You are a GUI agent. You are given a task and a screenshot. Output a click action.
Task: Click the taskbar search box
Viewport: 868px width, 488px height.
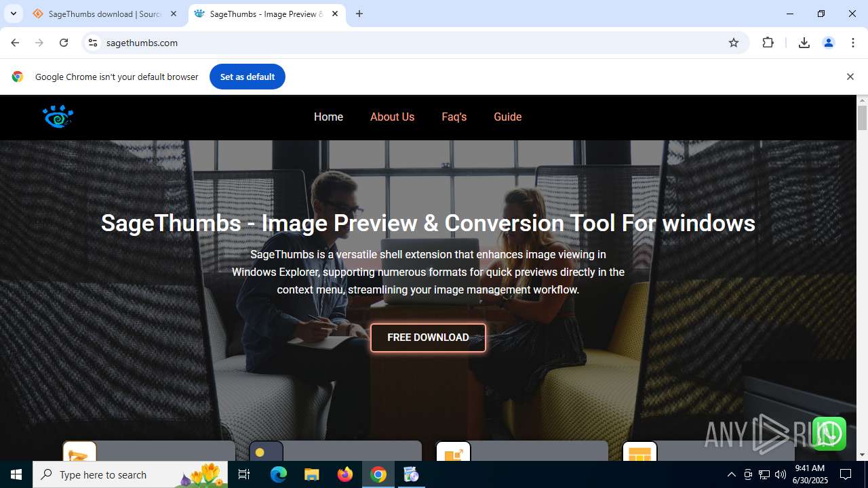(x=132, y=474)
